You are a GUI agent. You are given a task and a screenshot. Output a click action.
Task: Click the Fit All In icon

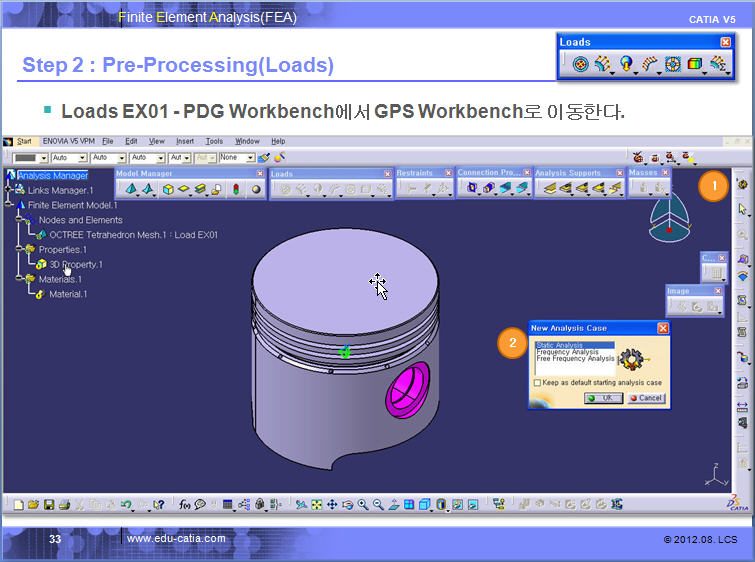(x=316, y=505)
